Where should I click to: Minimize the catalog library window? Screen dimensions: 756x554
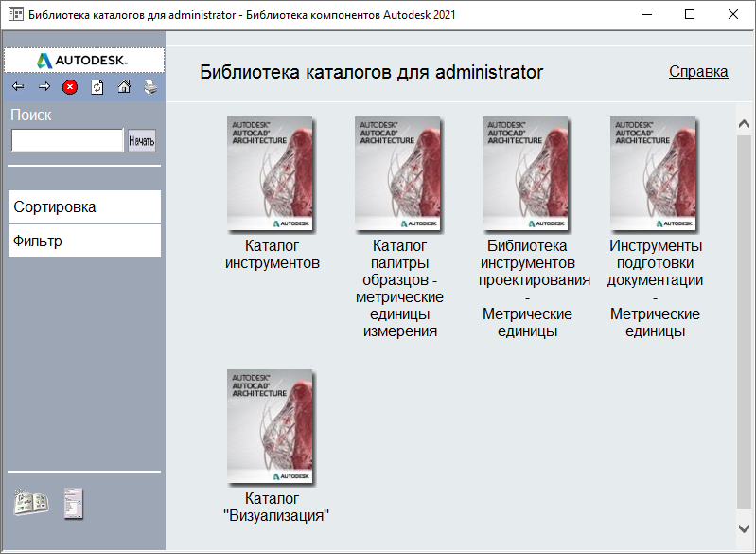pyautogui.click(x=647, y=14)
